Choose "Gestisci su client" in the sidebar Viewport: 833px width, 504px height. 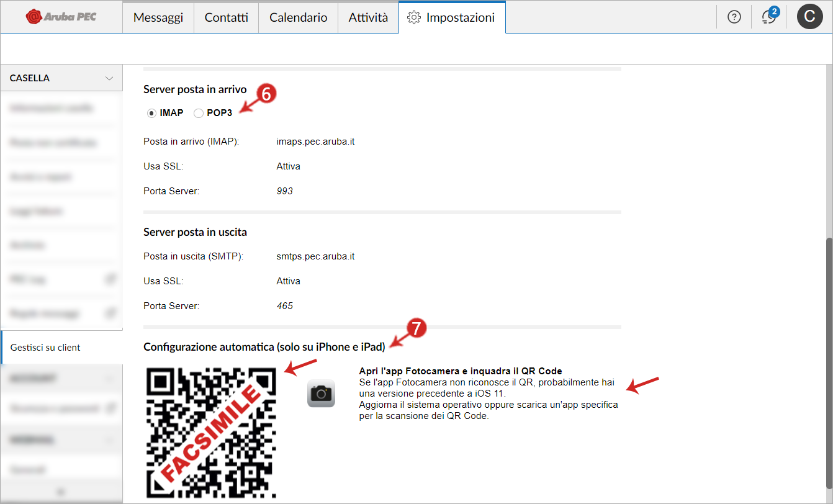click(61, 348)
